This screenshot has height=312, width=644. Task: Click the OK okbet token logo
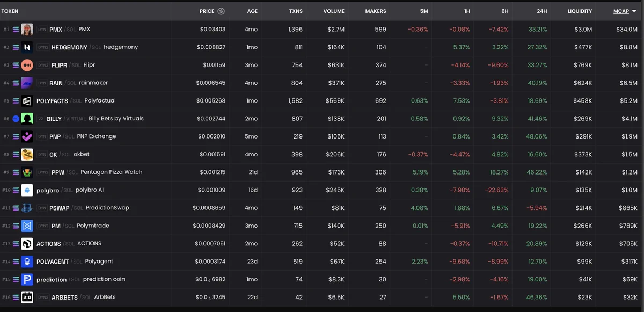coord(27,155)
